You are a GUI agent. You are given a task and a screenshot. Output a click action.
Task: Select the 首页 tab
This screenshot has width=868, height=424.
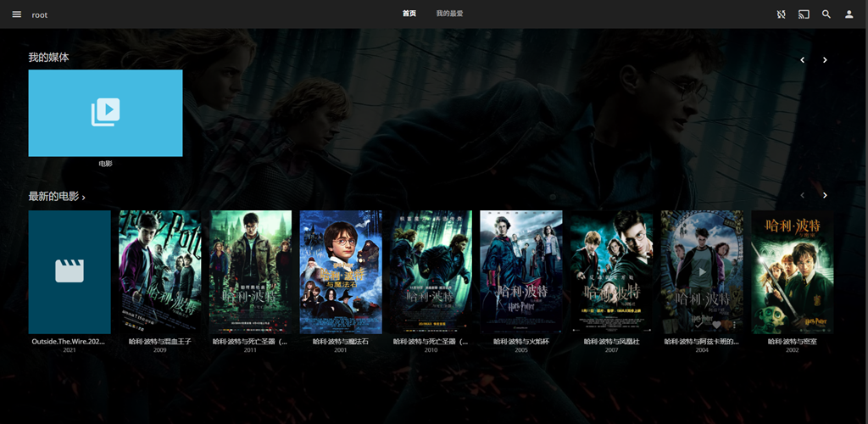[x=409, y=14]
